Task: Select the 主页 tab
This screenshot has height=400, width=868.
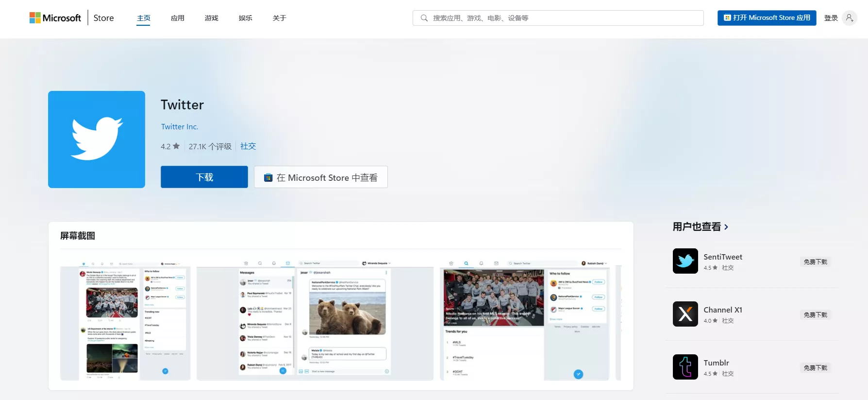Action: [x=143, y=18]
